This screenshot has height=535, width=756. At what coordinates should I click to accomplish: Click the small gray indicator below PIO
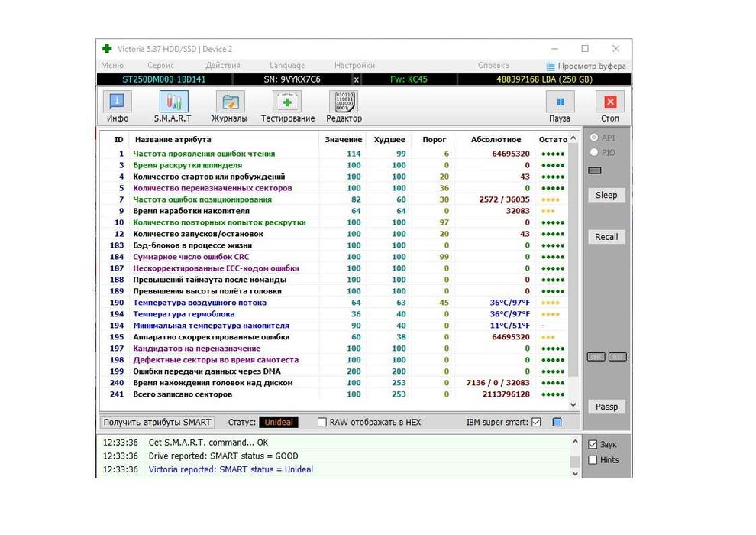[x=595, y=170]
